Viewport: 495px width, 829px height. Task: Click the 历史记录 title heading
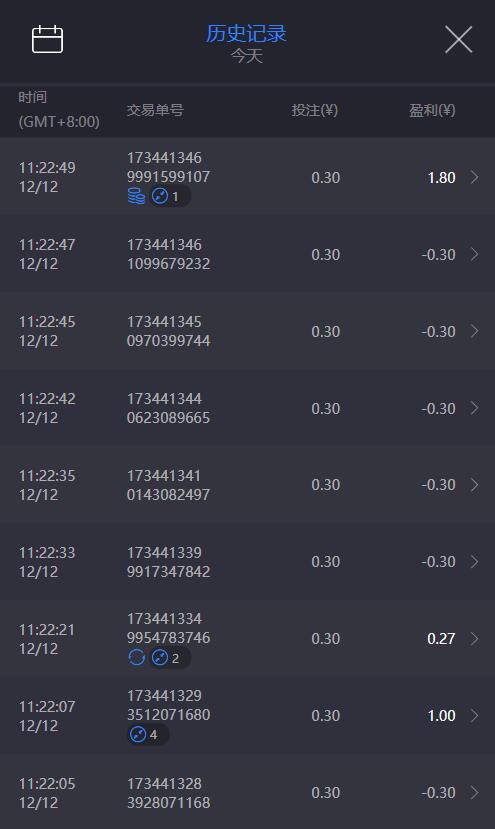[246, 33]
